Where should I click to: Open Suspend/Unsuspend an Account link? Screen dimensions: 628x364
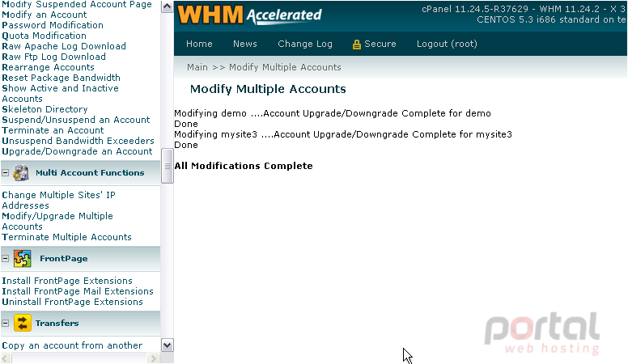pyautogui.click(x=76, y=120)
